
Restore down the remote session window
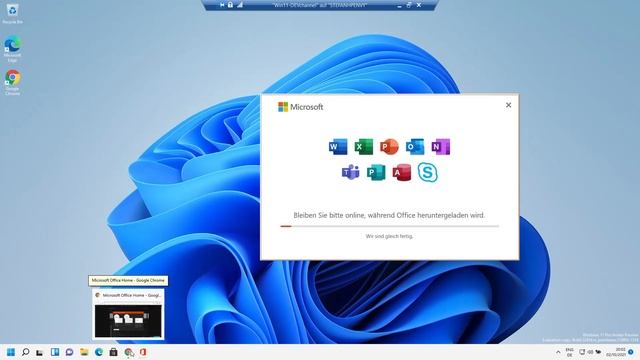[409, 5]
